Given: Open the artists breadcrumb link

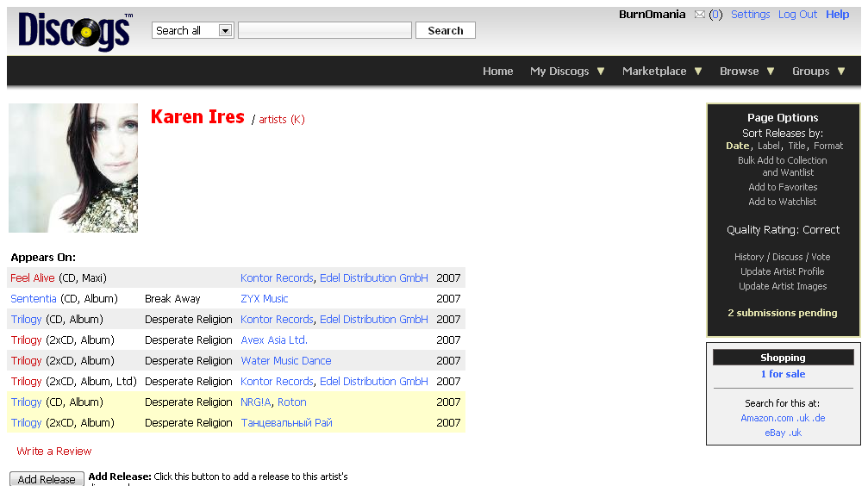Looking at the screenshot, I should (273, 120).
